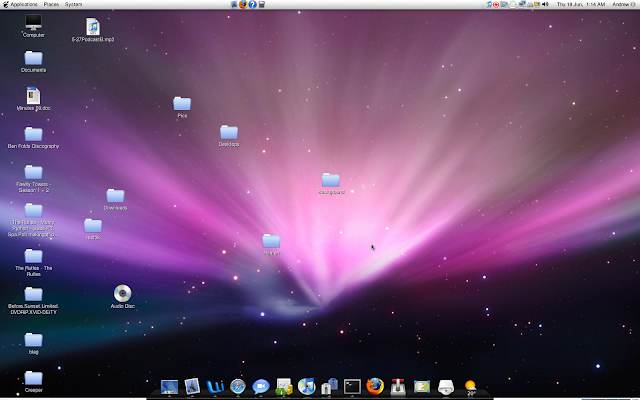Click the red circular tray icon
This screenshot has width=640, height=400.
(496, 4)
